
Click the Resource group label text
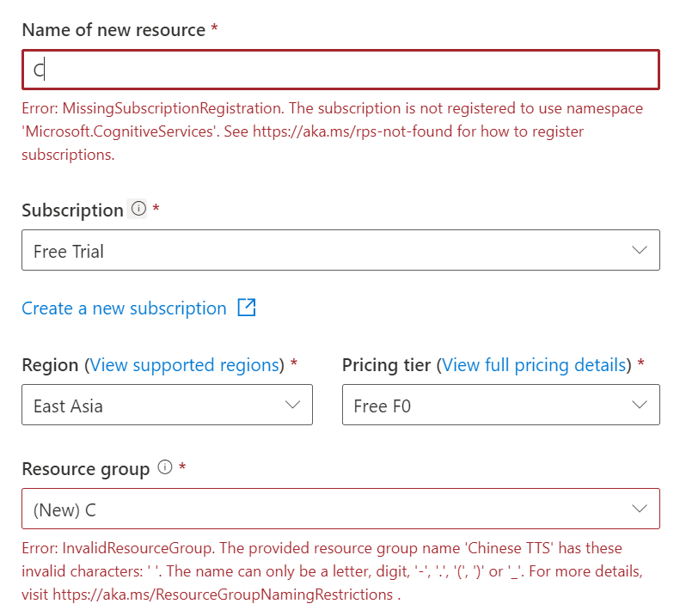pos(85,469)
